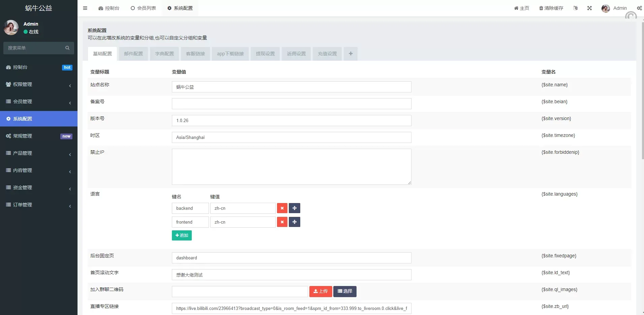Expand the 权限管理 sidebar menu
Image resolution: width=644 pixels, height=315 pixels.
[38, 84]
